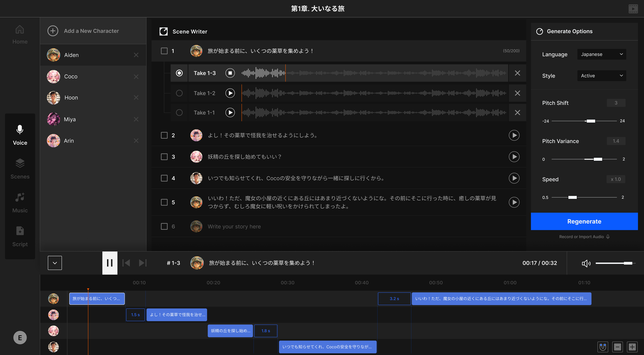Select the Home navigation icon
644x355 pixels.
click(x=19, y=29)
